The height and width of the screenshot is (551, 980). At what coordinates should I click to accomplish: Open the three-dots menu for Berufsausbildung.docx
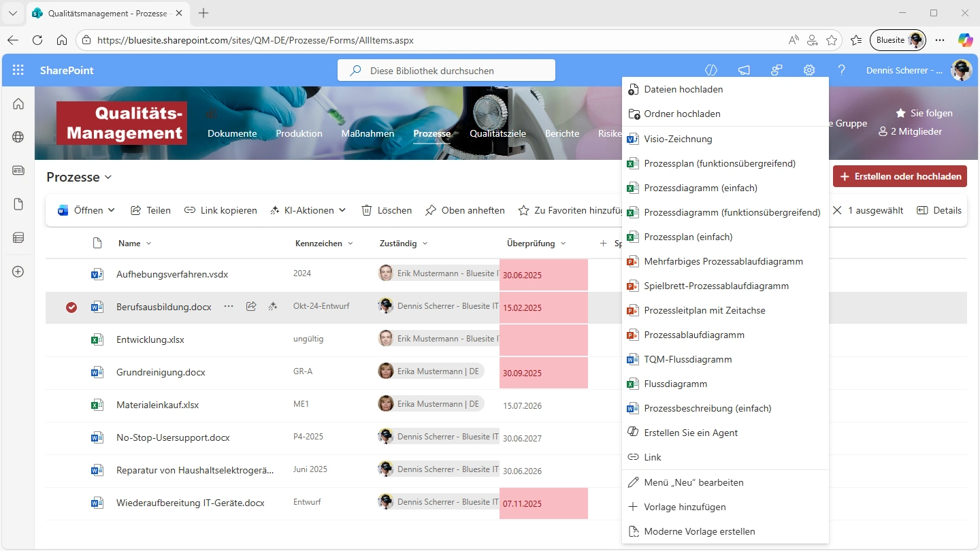[x=229, y=307]
